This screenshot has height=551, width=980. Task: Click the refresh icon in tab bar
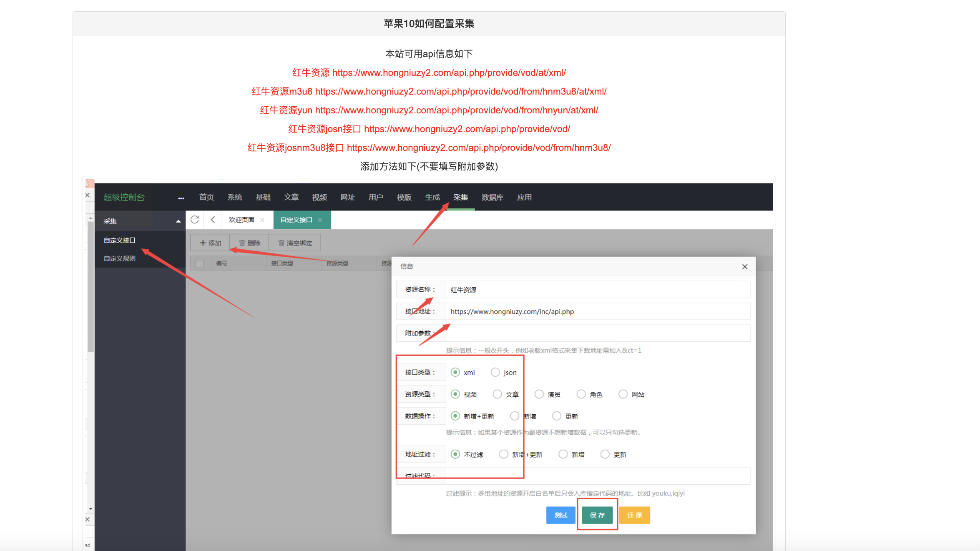(x=194, y=220)
